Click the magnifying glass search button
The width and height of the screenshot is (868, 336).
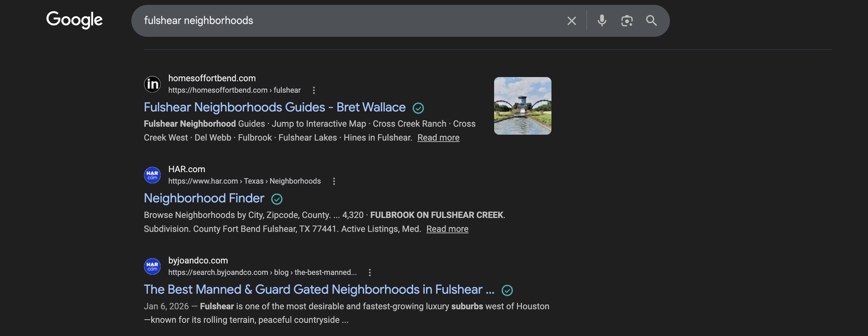(652, 21)
